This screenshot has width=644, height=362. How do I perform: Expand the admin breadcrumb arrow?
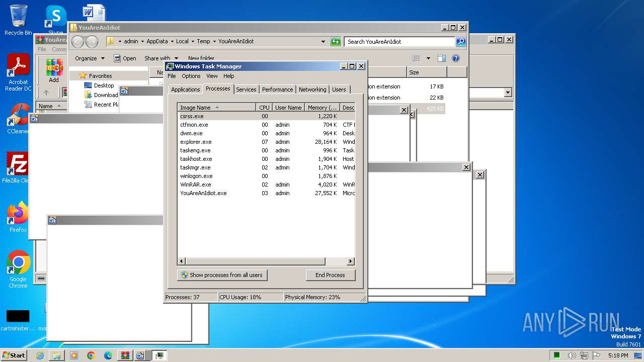[x=142, y=42]
